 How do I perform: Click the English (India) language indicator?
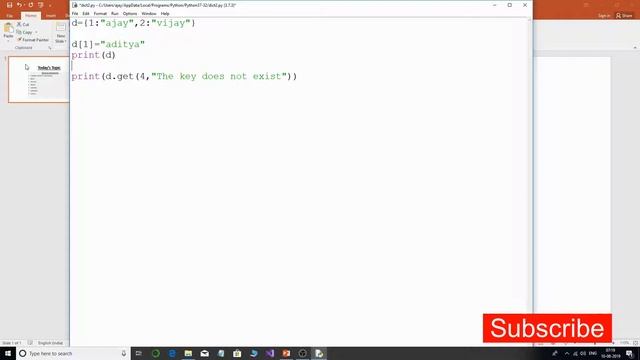(x=50, y=343)
